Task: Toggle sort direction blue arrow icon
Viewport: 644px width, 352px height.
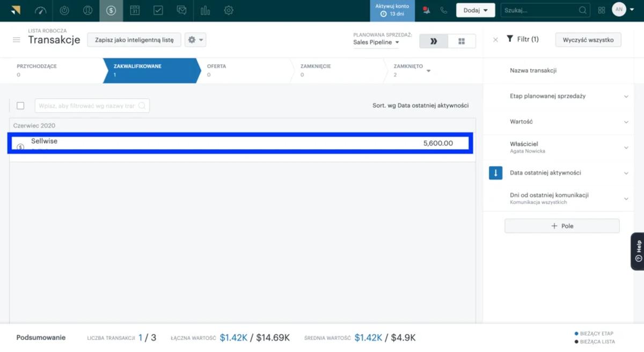Action: coord(495,173)
